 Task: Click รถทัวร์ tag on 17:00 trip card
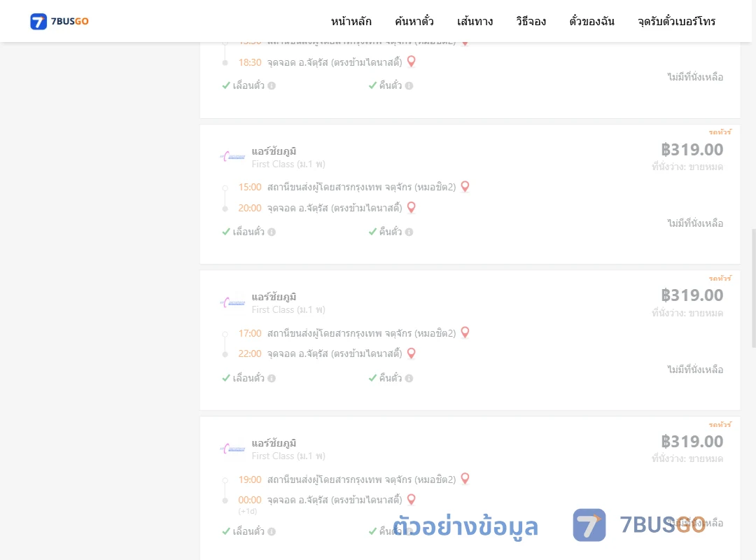(720, 279)
